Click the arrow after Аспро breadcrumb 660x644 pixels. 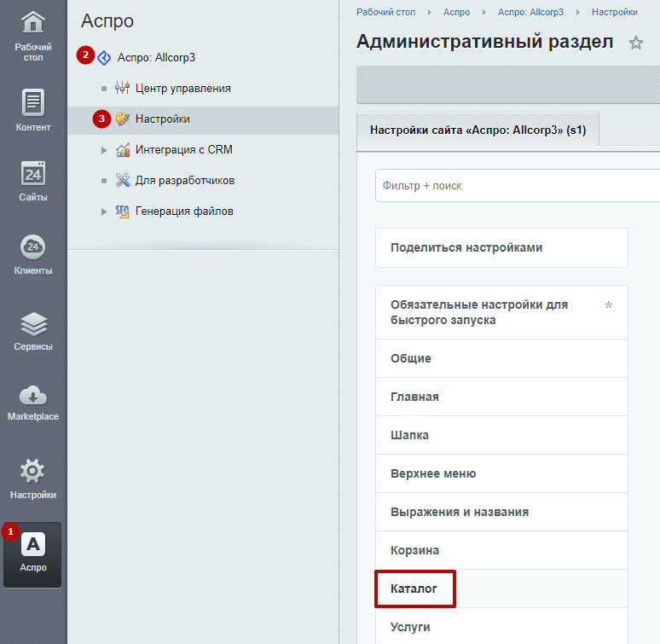(x=484, y=13)
